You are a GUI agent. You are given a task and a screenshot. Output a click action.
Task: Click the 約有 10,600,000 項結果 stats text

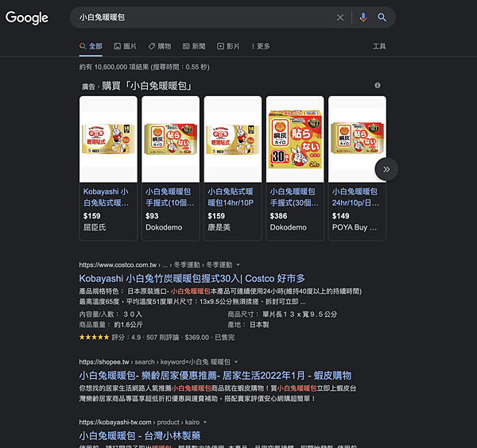pos(144,67)
